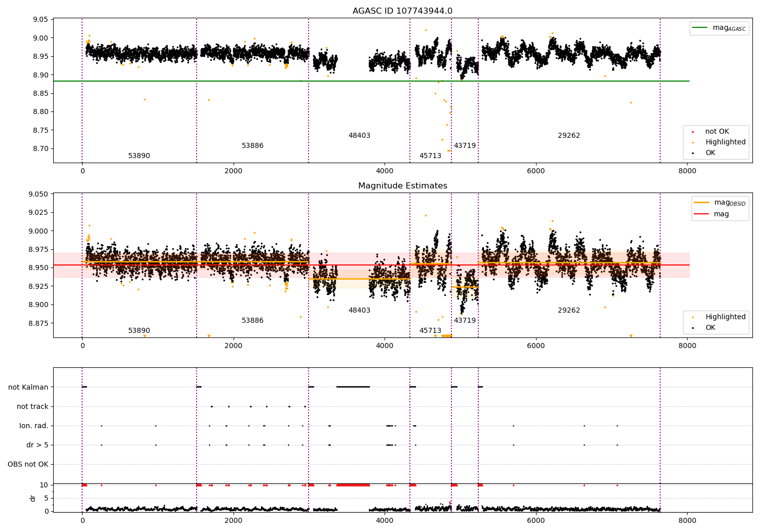Screen dimensions: 760x532
Task: Click obsid label 53890 in AGASC ID plot
Action: click(x=139, y=156)
